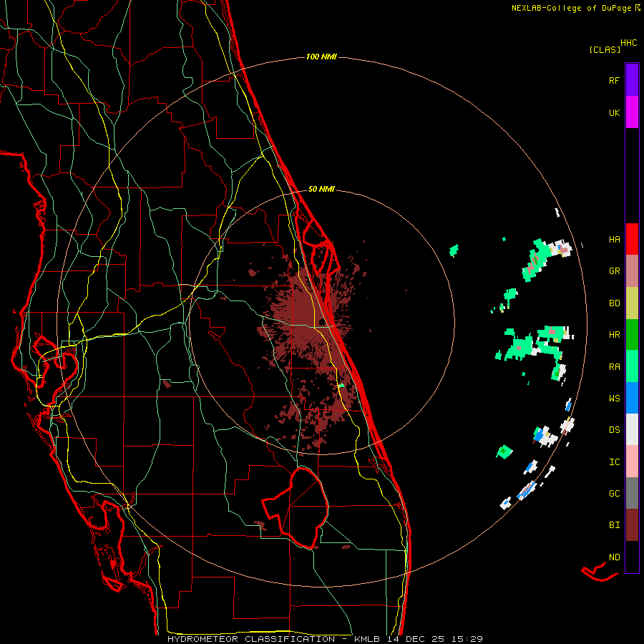The width and height of the screenshot is (644, 644).
Task: Click the GR legend label
Action: point(614,271)
